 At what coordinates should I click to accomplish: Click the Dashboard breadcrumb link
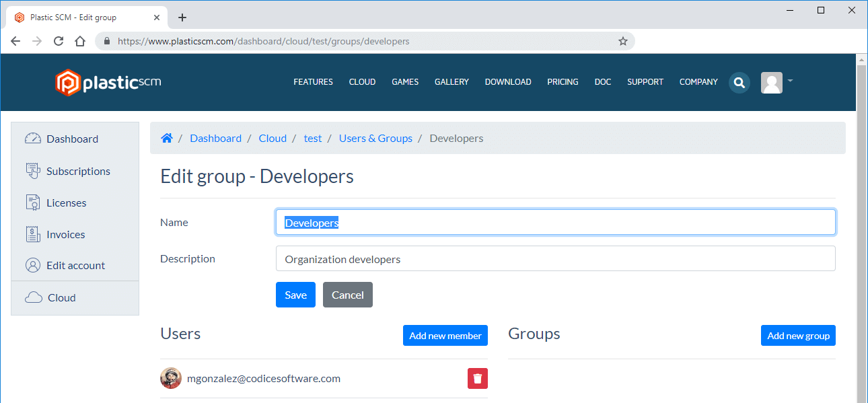pyautogui.click(x=215, y=138)
